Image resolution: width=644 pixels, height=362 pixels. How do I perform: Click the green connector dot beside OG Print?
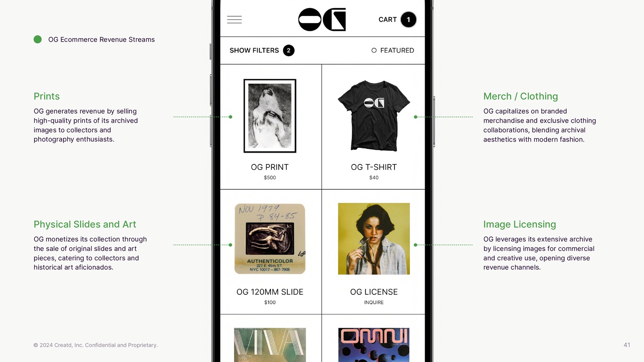pyautogui.click(x=231, y=117)
